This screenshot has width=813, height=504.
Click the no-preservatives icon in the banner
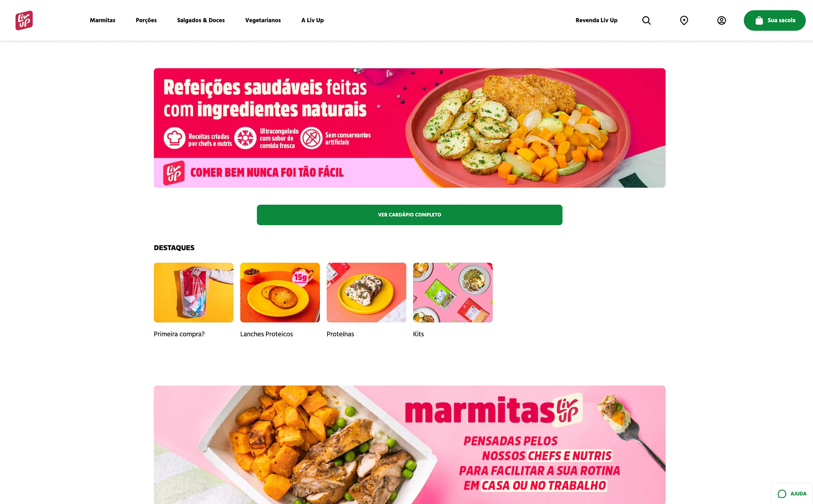point(311,138)
